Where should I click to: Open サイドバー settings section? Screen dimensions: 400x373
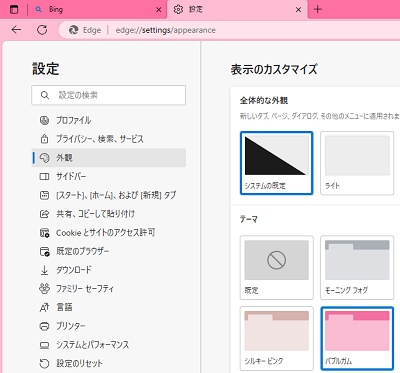pos(109,176)
